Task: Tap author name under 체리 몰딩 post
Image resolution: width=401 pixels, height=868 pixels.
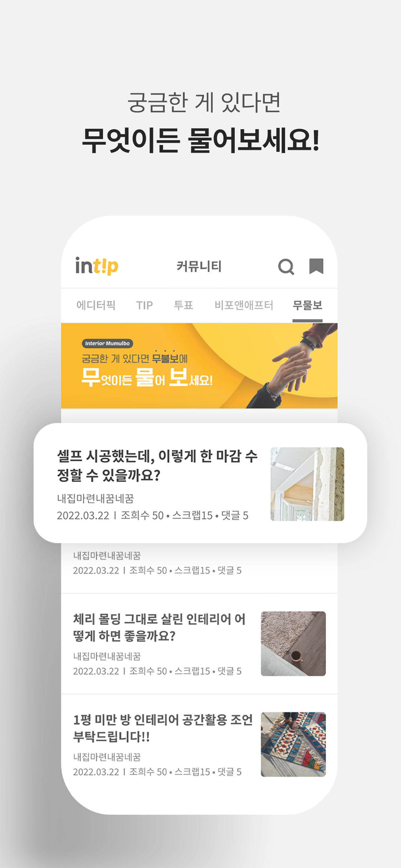Action: point(107,656)
